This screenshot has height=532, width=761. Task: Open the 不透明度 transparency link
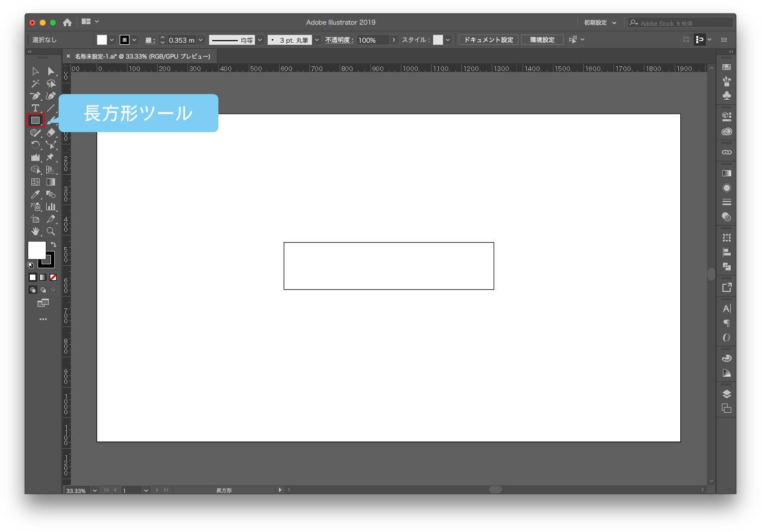tap(339, 40)
